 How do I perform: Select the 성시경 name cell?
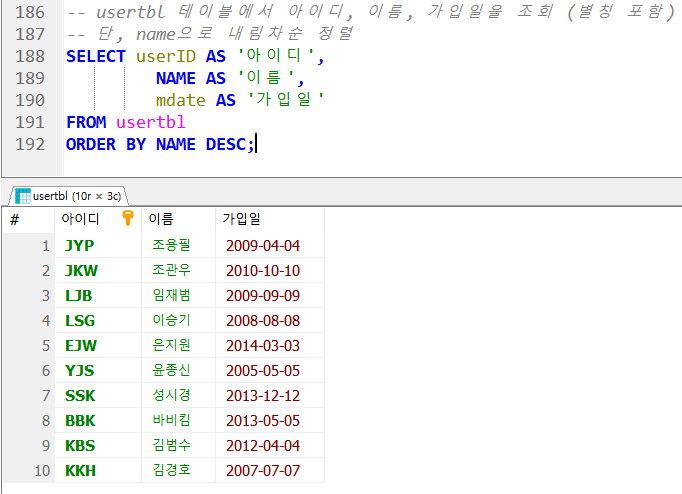(x=178, y=395)
